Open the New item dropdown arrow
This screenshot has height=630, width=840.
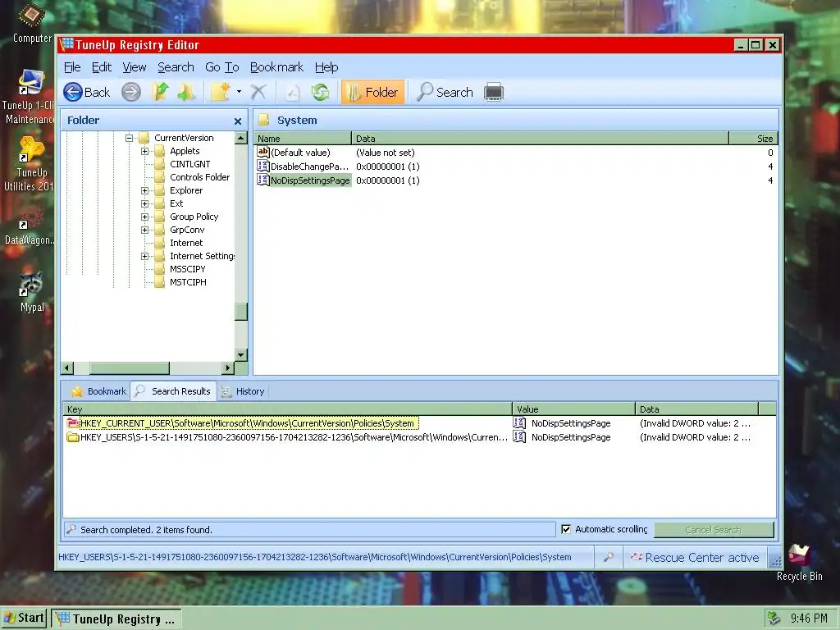point(239,92)
